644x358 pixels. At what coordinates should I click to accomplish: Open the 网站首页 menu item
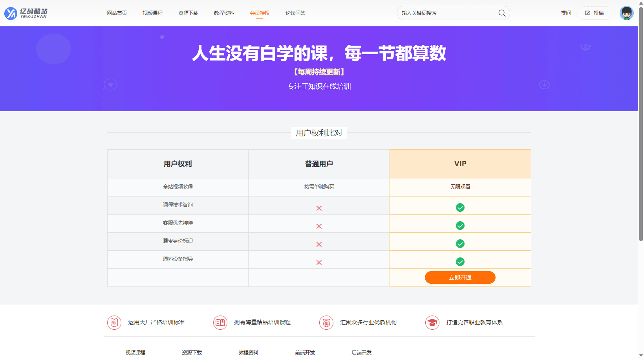click(x=117, y=13)
